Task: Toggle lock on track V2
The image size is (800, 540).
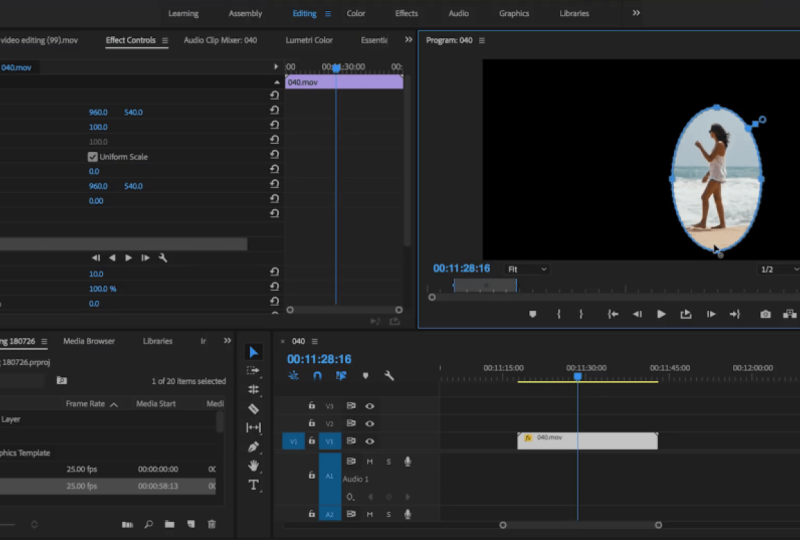Action: [x=312, y=423]
